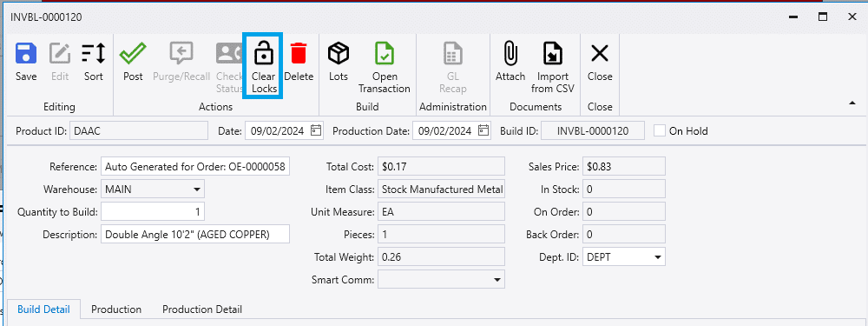Click the Edit pencil icon

[60, 54]
